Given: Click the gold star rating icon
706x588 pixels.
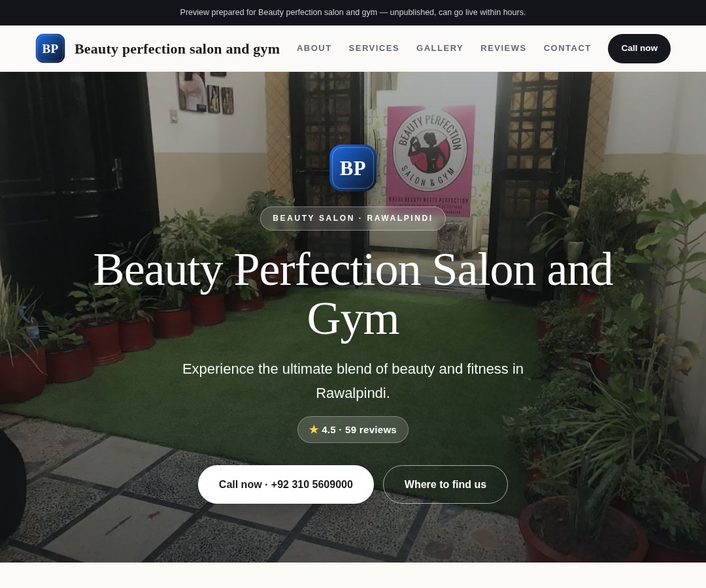Looking at the screenshot, I should pyautogui.click(x=314, y=430).
